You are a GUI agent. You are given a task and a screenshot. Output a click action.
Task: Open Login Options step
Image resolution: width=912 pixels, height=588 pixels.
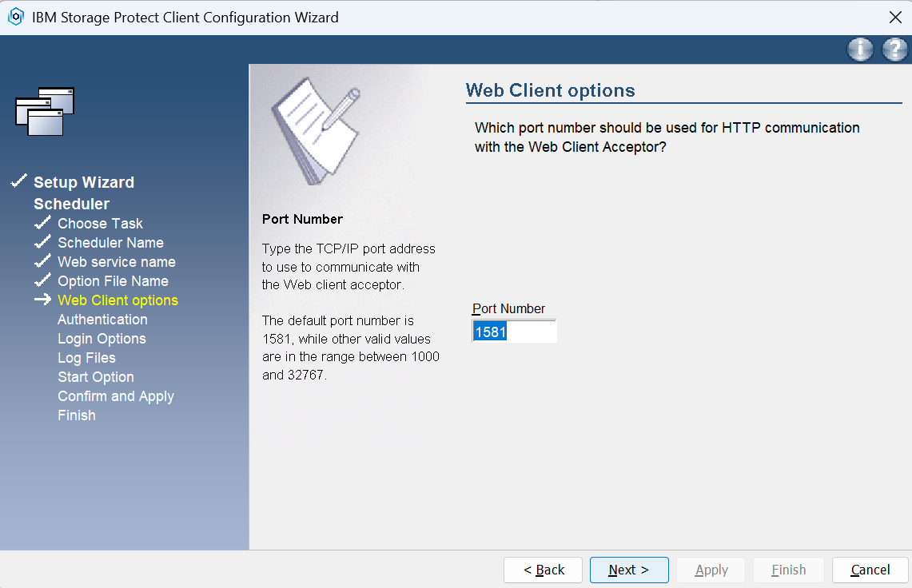[x=102, y=339]
